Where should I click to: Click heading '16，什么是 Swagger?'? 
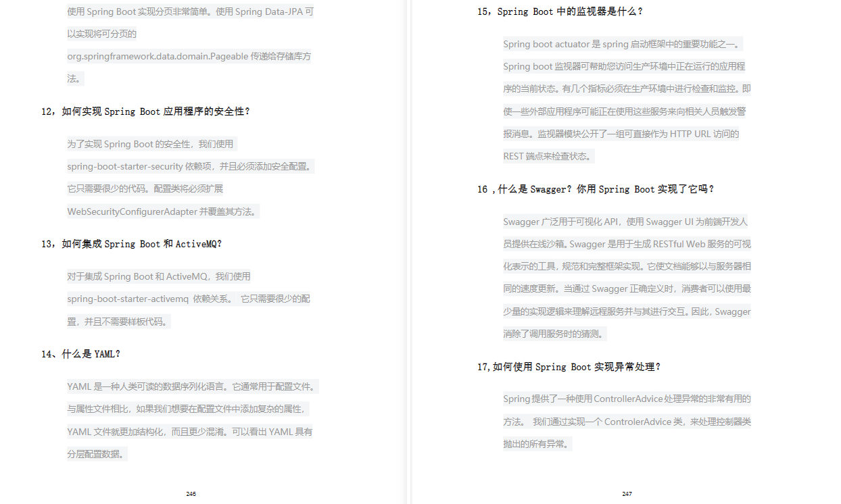525,189
